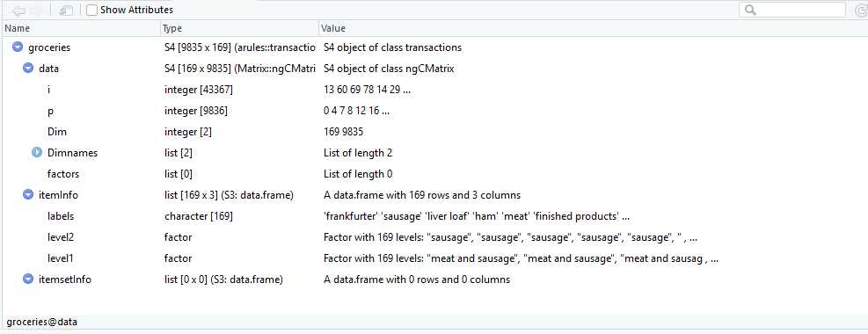The height and width of the screenshot is (334, 868).
Task: Select the Dim integer row
Action: coord(434,132)
